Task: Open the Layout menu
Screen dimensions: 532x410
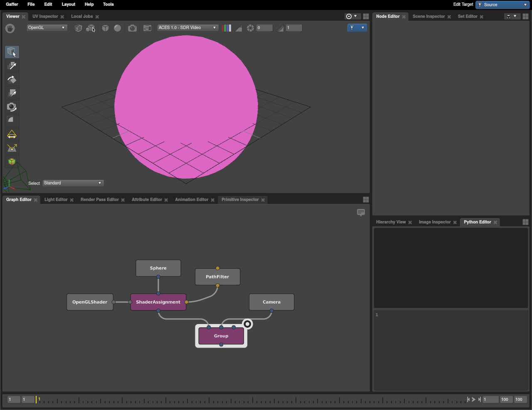Action: tap(68, 4)
